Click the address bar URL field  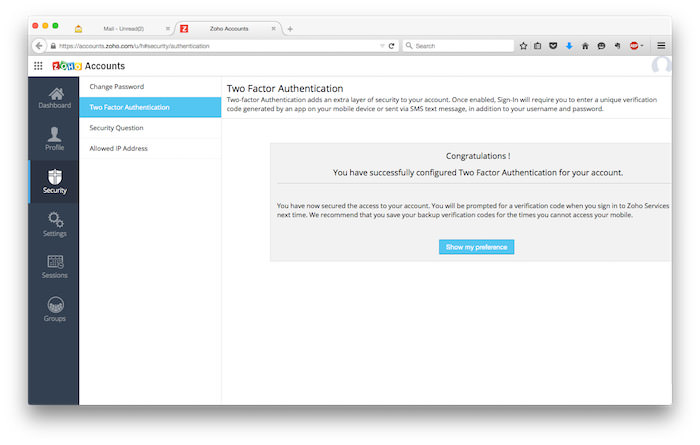[219, 46]
